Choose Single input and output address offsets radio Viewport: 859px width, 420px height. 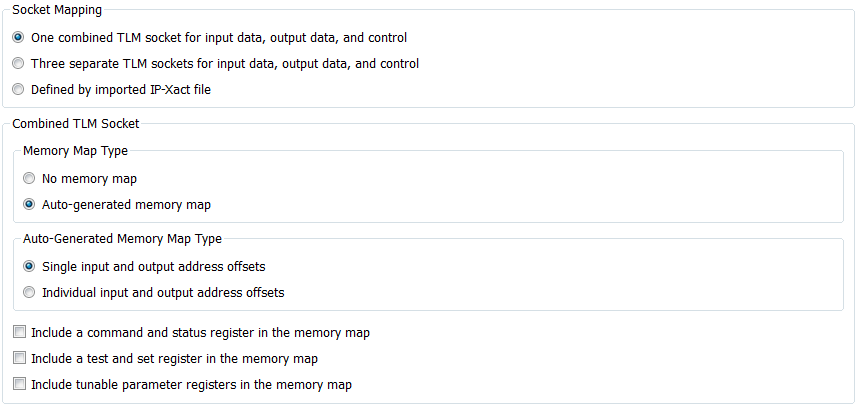29,267
